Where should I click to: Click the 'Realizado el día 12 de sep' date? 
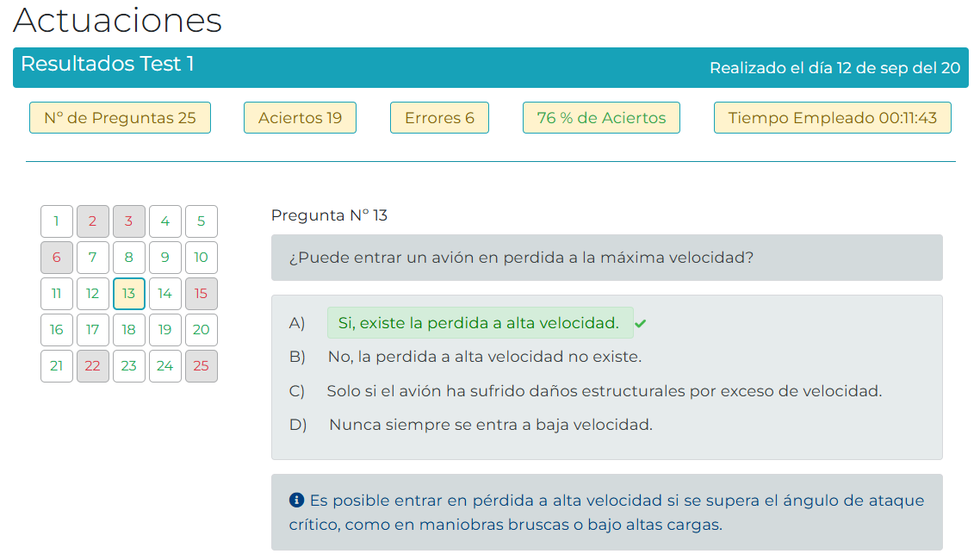coord(835,68)
